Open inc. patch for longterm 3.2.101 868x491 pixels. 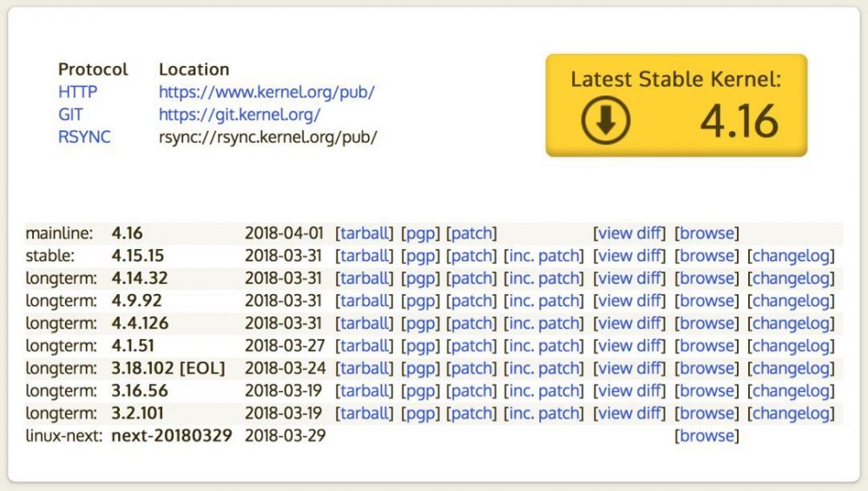(x=543, y=413)
